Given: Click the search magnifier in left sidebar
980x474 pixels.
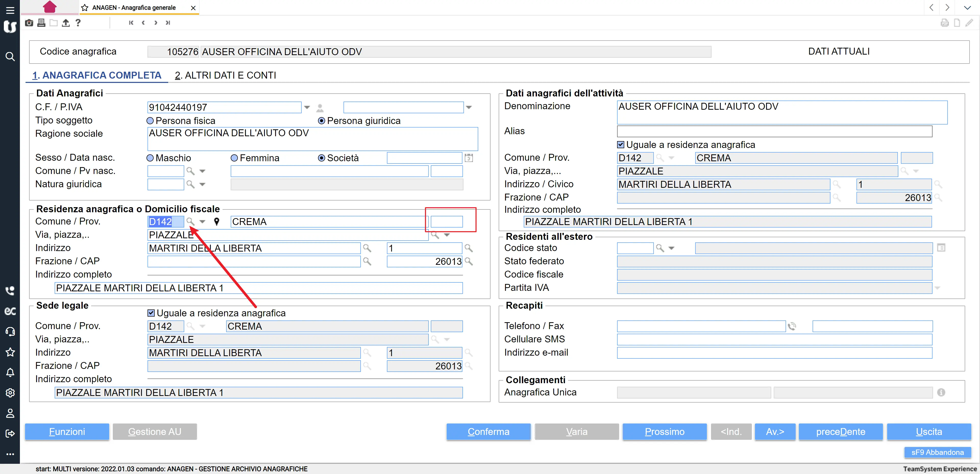Looking at the screenshot, I should 10,57.
